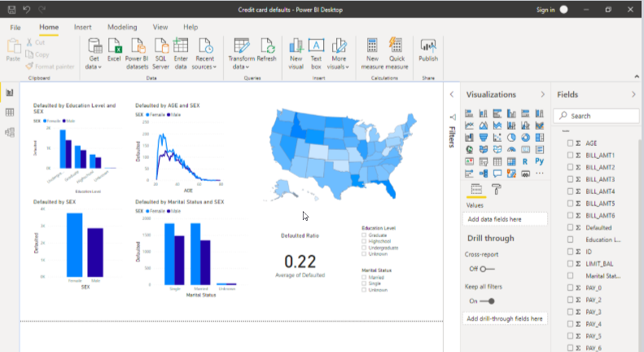Choose the donut chart visual
This screenshot has width=644, height=352.
click(x=525, y=138)
